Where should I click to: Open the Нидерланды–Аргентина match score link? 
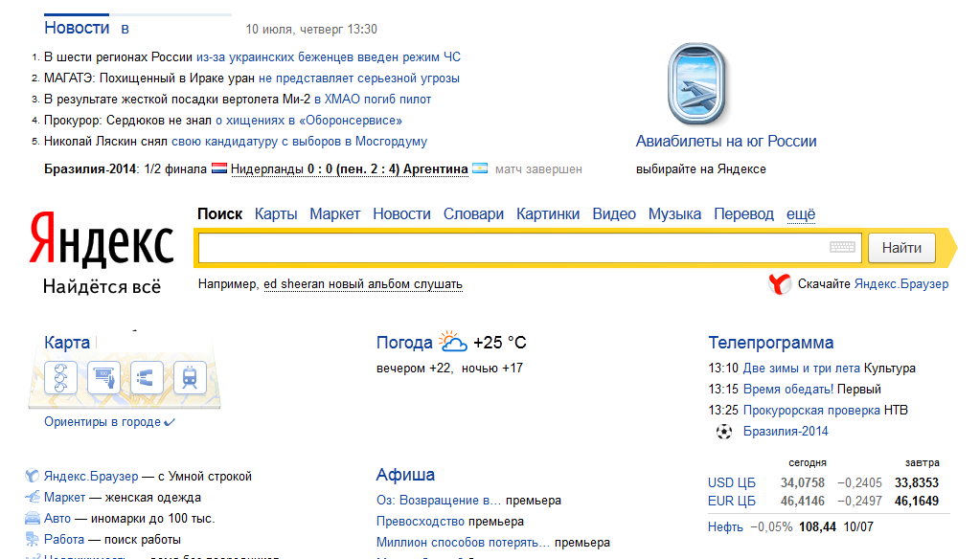point(350,169)
